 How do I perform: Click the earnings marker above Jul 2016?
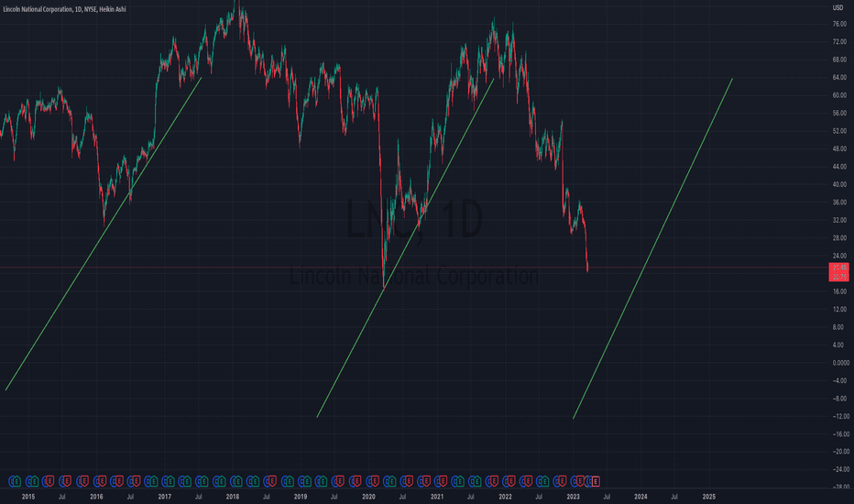tap(136, 481)
